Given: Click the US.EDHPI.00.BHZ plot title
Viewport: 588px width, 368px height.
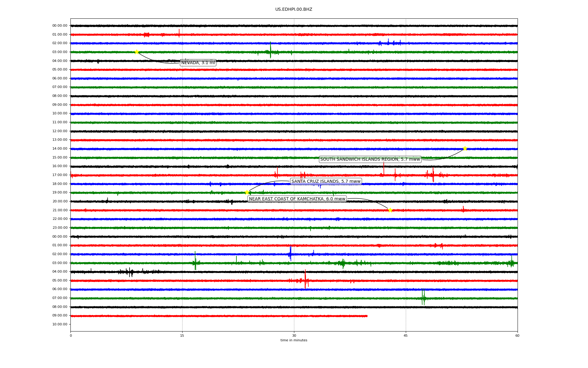Looking at the screenshot, I should (294, 10).
